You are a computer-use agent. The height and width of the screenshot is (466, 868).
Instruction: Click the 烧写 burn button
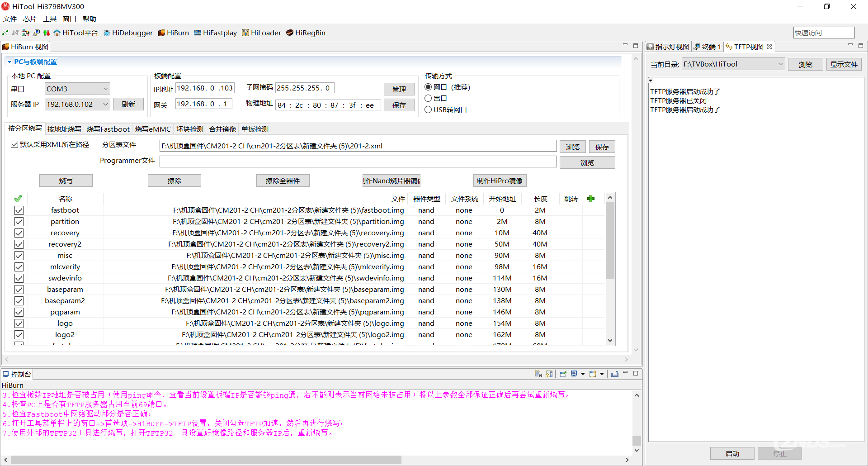pos(66,181)
